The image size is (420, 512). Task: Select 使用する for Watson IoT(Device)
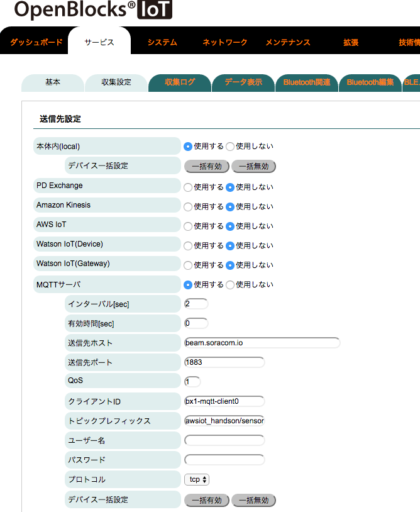tap(187, 245)
